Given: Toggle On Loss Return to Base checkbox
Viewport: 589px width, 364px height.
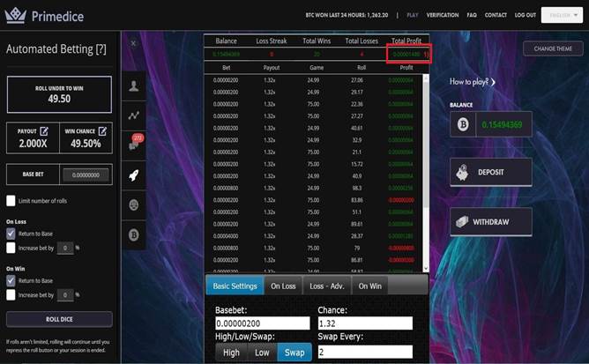Looking at the screenshot, I should tap(11, 234).
